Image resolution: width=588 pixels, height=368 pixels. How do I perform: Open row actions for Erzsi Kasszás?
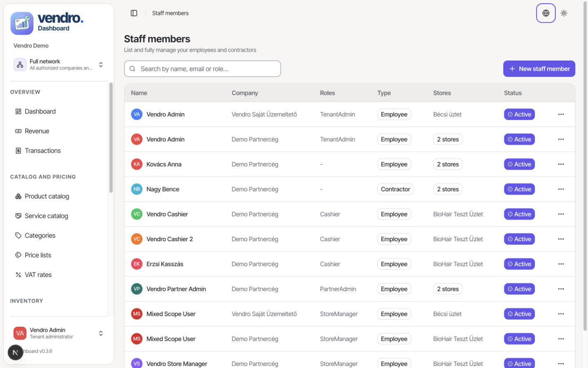[x=561, y=264]
